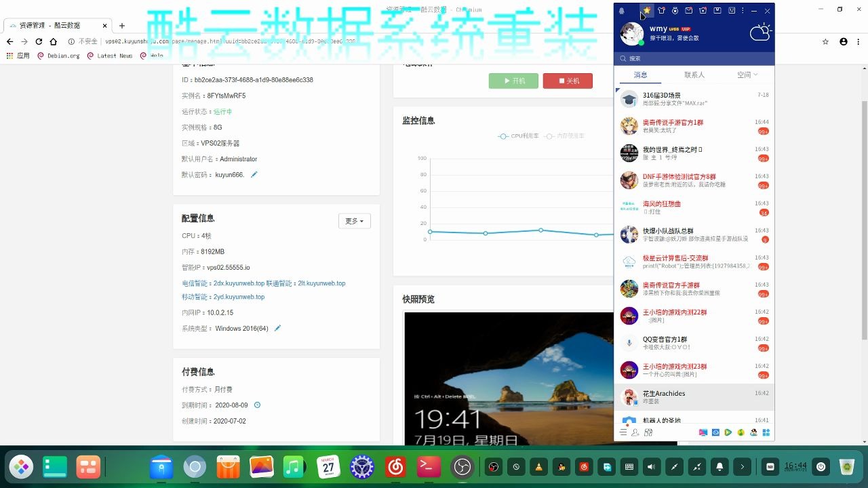This screenshot has height=488, width=868.
Task: Click the QQ medal icon in header
Action: pos(675,11)
